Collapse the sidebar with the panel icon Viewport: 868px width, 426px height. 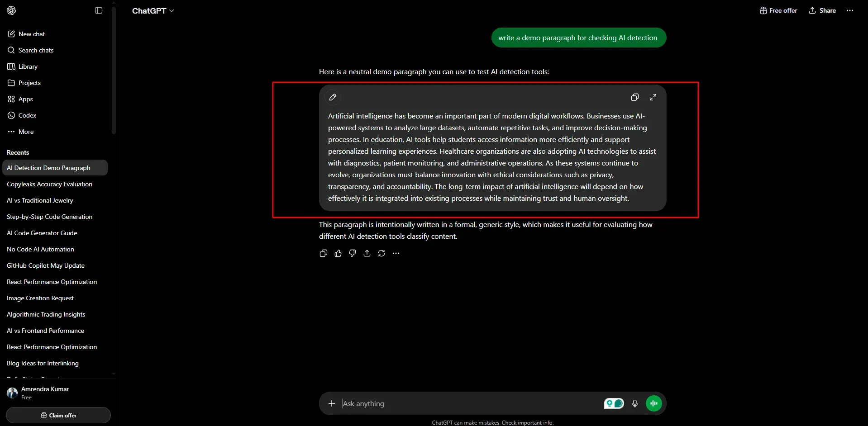(99, 10)
